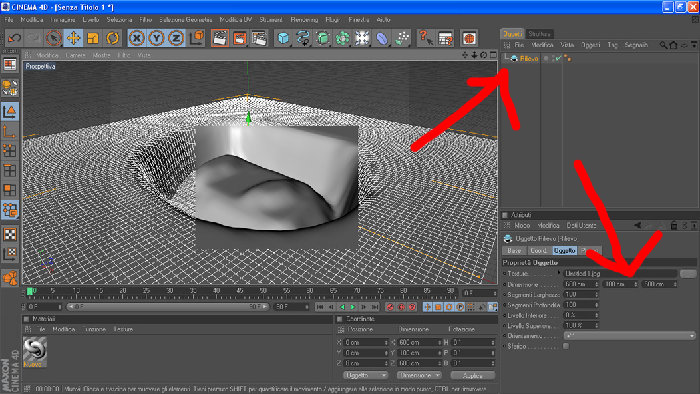This screenshot has height=394, width=700.
Task: Open the Rendering menu
Action: [304, 20]
